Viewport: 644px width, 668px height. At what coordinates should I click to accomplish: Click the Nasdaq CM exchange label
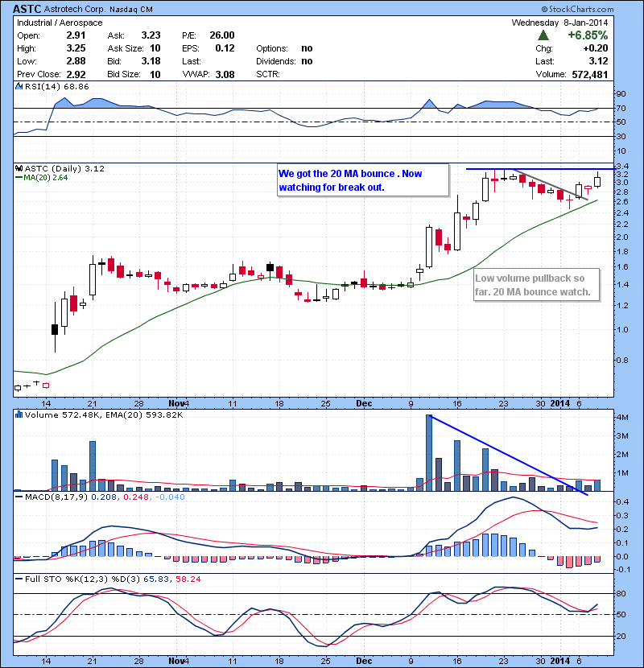coord(131,10)
